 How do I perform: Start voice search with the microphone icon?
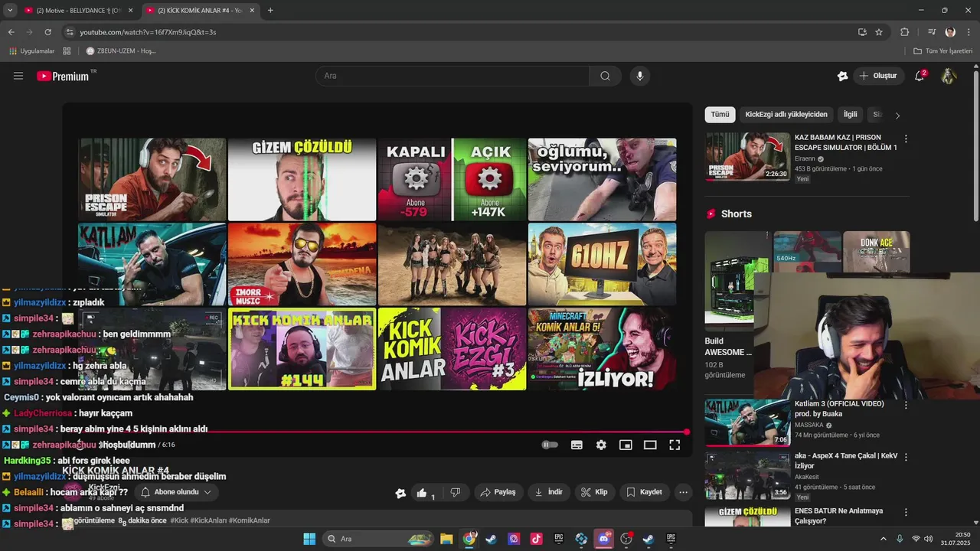[x=640, y=76]
